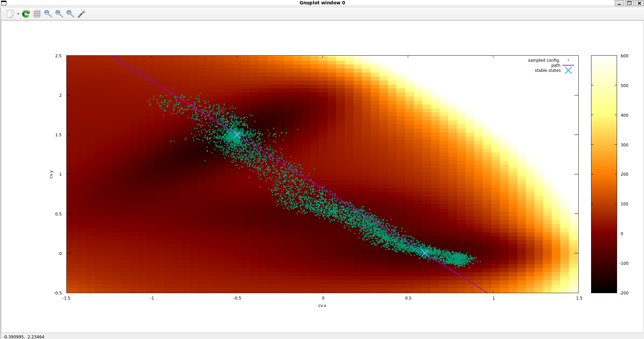Click the autoscale magnifier icon

pyautogui.click(x=70, y=14)
